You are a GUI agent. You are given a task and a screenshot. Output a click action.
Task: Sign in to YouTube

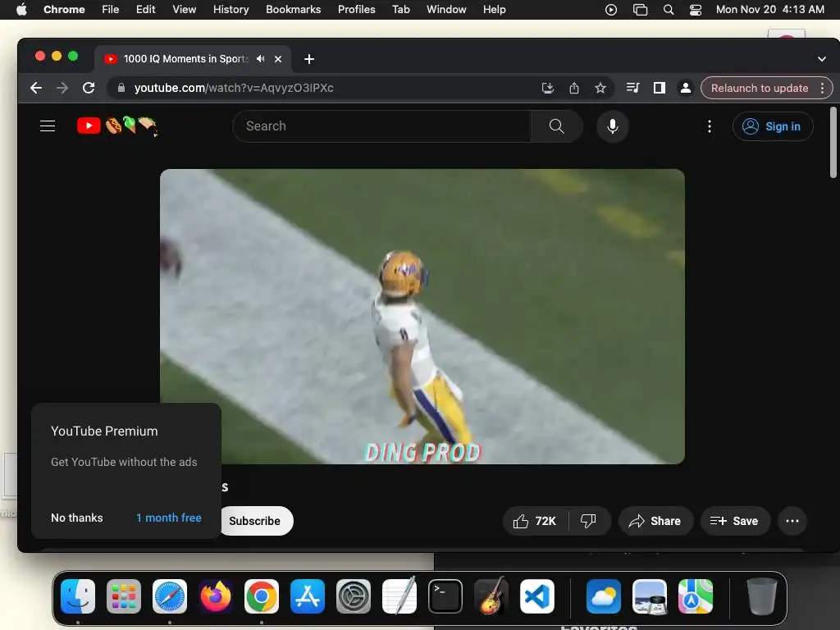coord(773,126)
